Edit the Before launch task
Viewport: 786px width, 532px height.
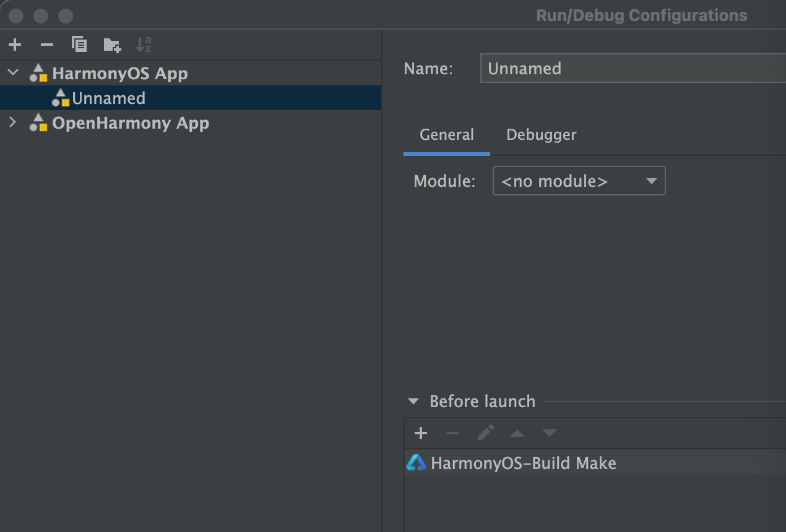pyautogui.click(x=486, y=432)
